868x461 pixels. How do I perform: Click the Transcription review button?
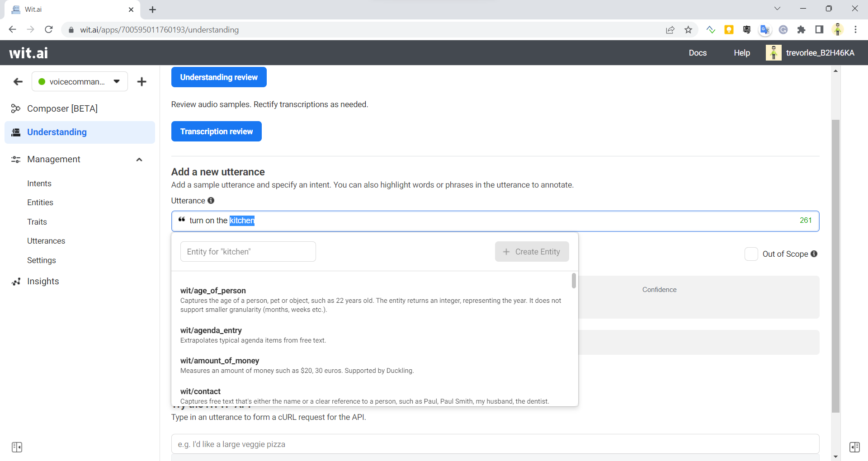216,131
